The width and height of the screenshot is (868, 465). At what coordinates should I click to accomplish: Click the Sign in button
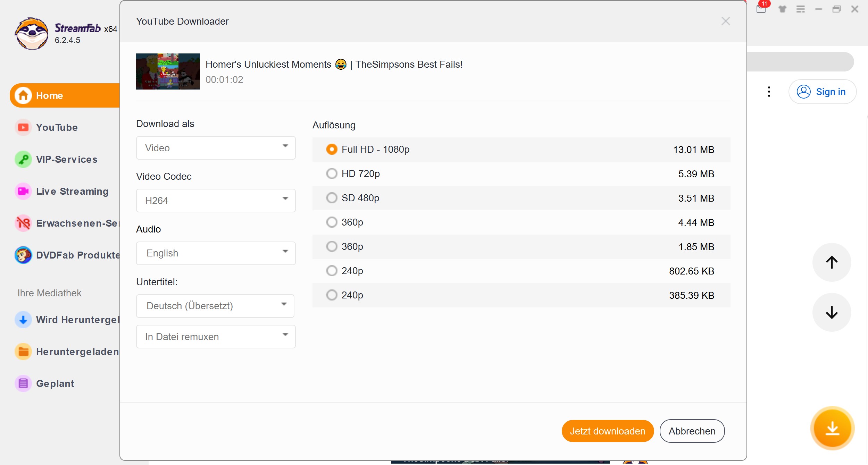(822, 92)
